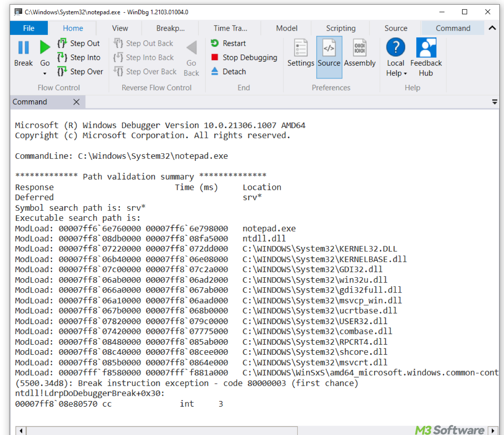Open the File menu

coord(29,28)
